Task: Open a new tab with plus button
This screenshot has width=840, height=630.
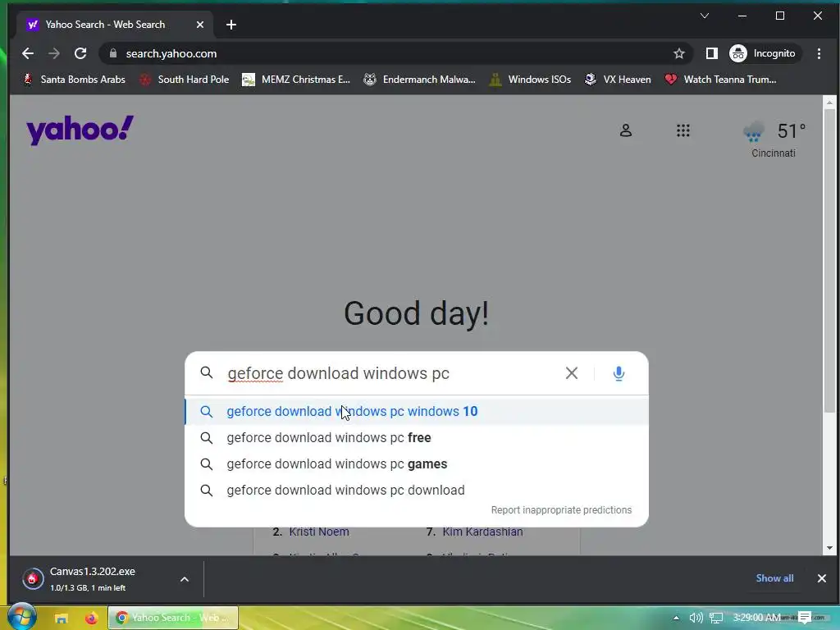Action: [231, 25]
